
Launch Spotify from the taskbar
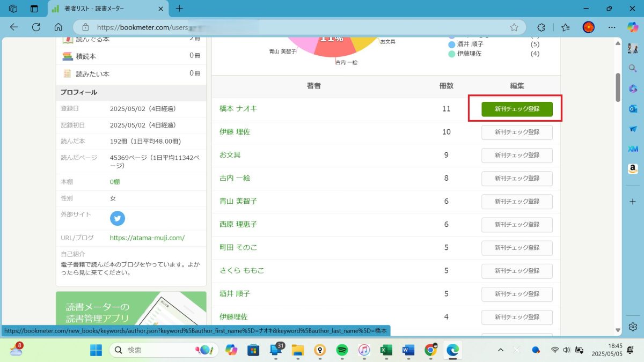coord(342,350)
